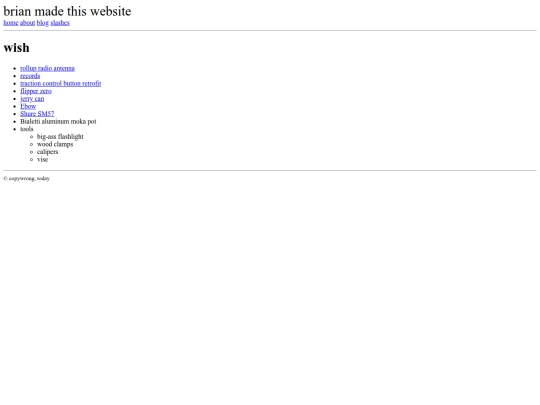The height and width of the screenshot is (405, 540).
Task: Click the site title 'brian made this website'
Action: [x=67, y=11]
